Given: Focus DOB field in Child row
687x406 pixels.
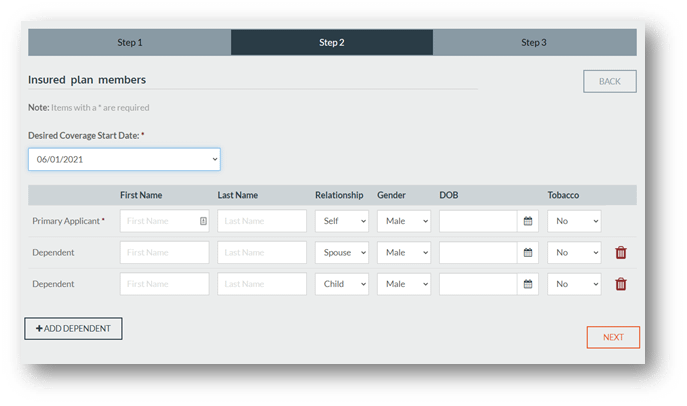Looking at the screenshot, I should pos(478,284).
